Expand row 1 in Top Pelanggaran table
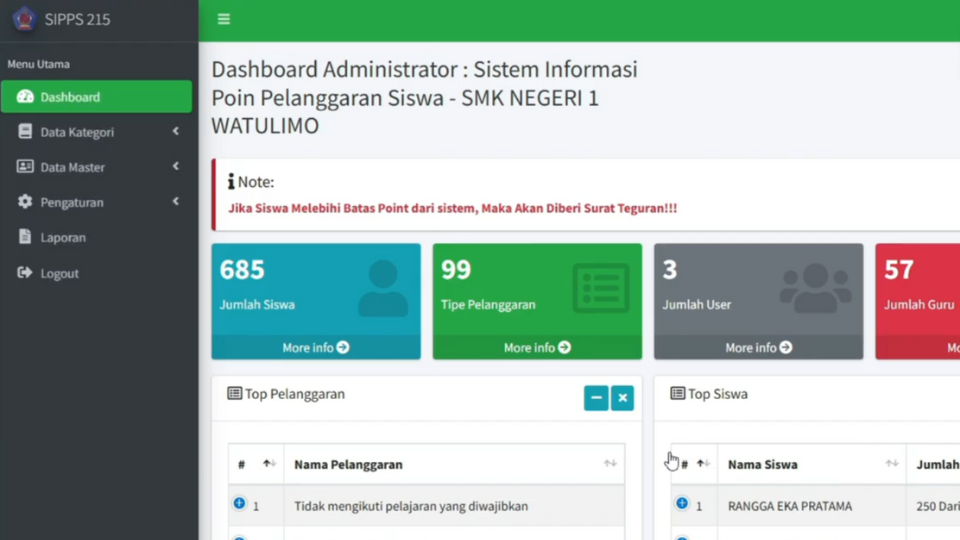Screen dimensions: 960x540 (239, 504)
